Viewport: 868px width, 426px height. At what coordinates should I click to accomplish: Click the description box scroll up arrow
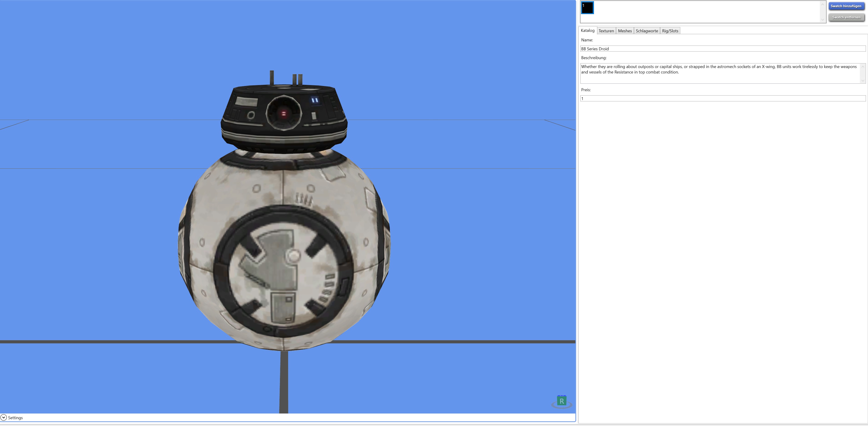(863, 66)
